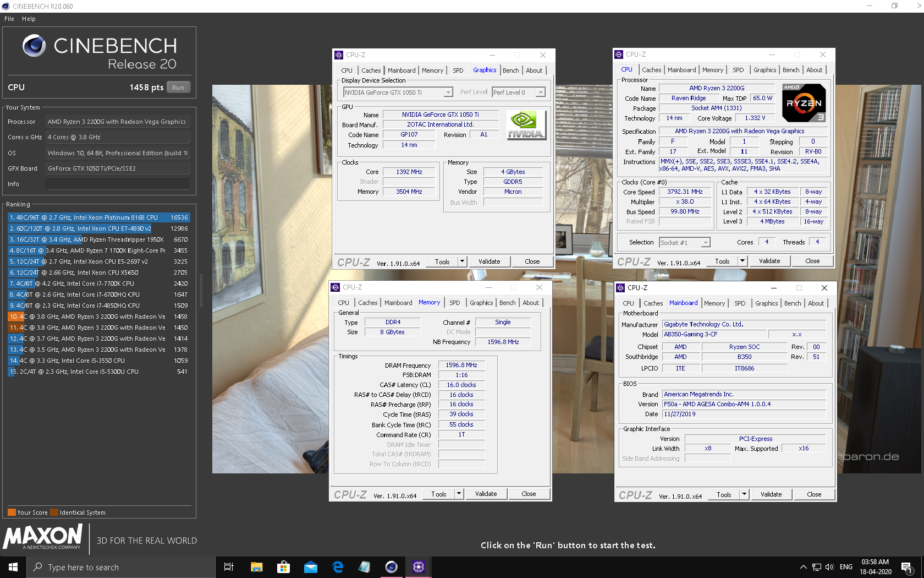Image resolution: width=924 pixels, height=578 pixels.
Task: Open the Cinebench Help menu
Action: 29,19
